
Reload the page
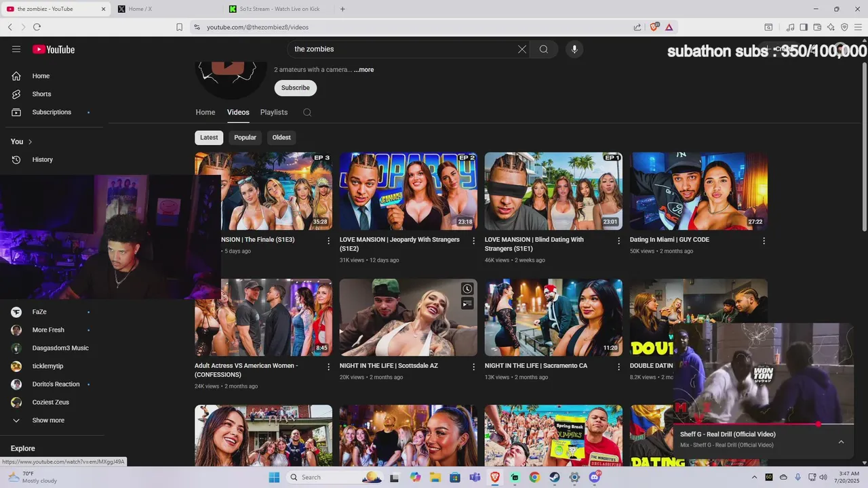37,27
